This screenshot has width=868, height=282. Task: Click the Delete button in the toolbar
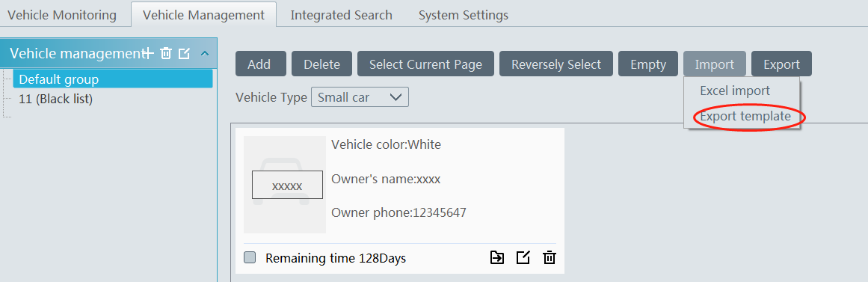tap(321, 64)
